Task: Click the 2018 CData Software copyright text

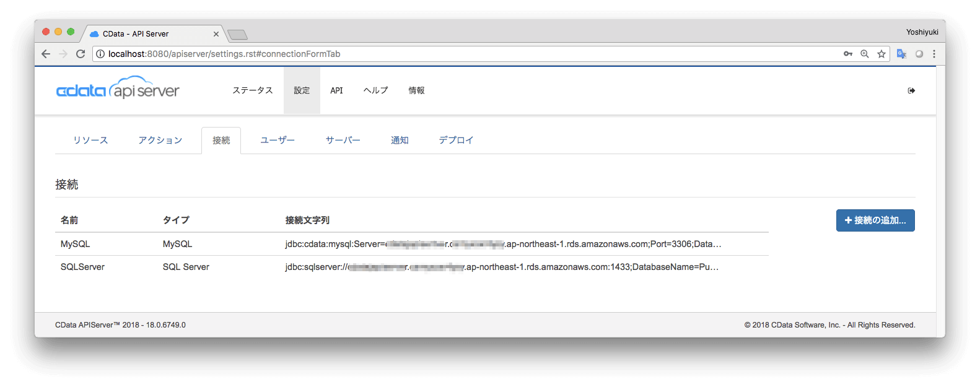Action: coord(829,325)
